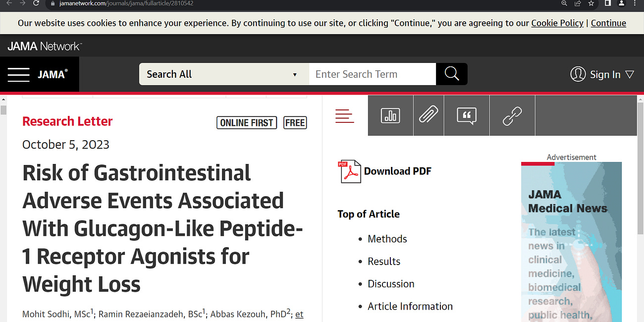Click the article title heading
Viewport: 644px width, 322px height.
(x=163, y=229)
